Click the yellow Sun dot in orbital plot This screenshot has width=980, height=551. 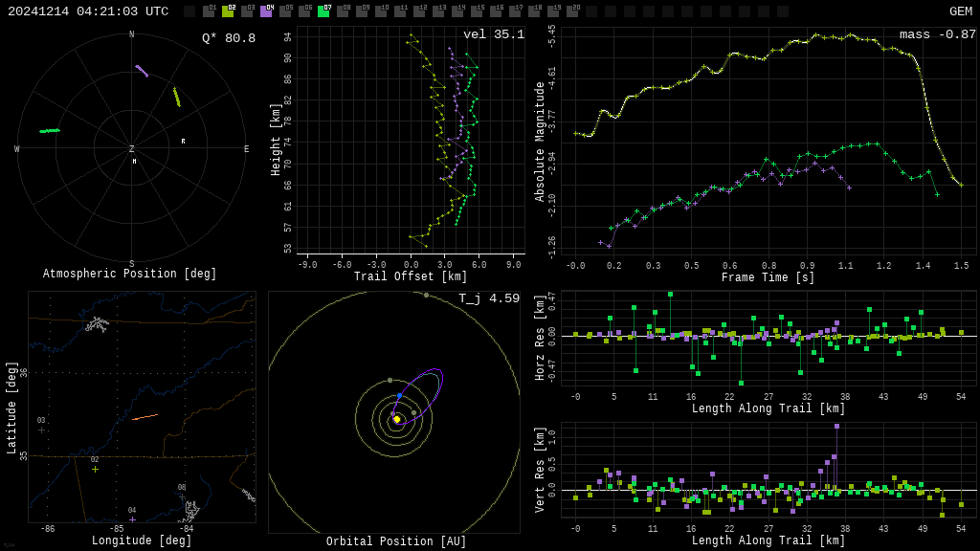tap(396, 419)
